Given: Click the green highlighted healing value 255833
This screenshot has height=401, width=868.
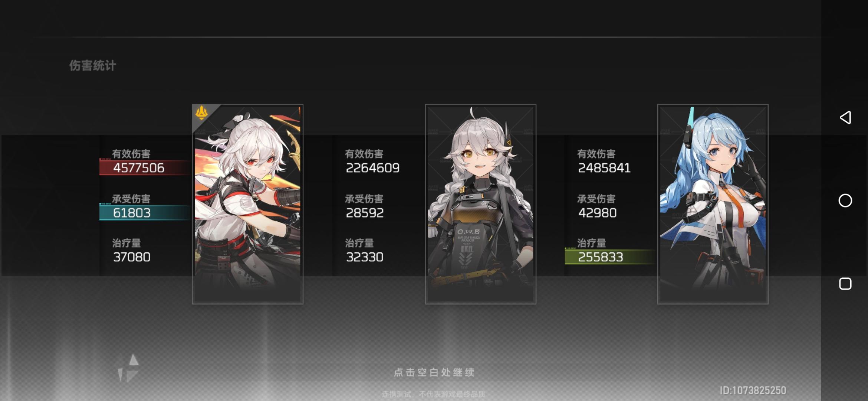Looking at the screenshot, I should 601,257.
